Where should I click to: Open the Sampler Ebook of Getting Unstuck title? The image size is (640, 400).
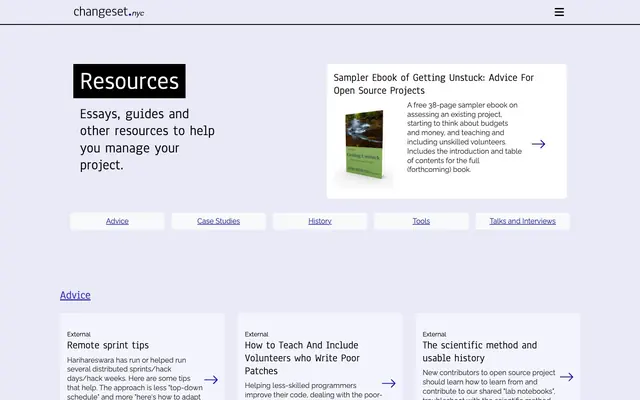pos(433,84)
